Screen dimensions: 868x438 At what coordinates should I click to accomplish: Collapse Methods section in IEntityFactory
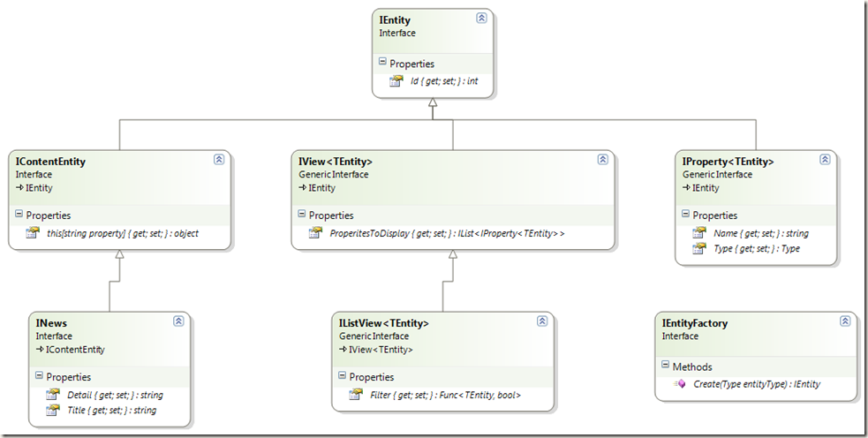(666, 366)
